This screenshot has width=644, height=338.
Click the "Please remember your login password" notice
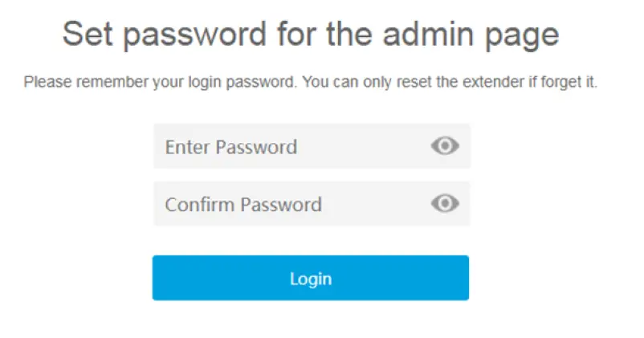click(x=311, y=82)
